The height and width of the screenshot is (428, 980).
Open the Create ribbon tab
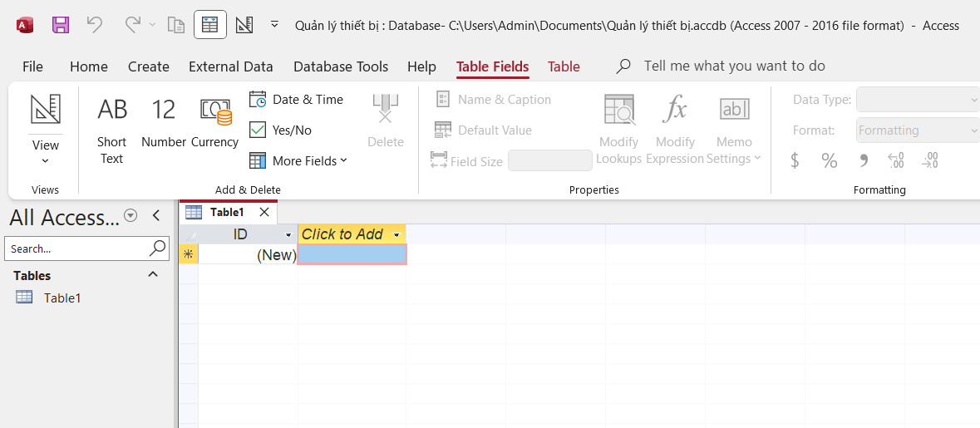point(149,66)
